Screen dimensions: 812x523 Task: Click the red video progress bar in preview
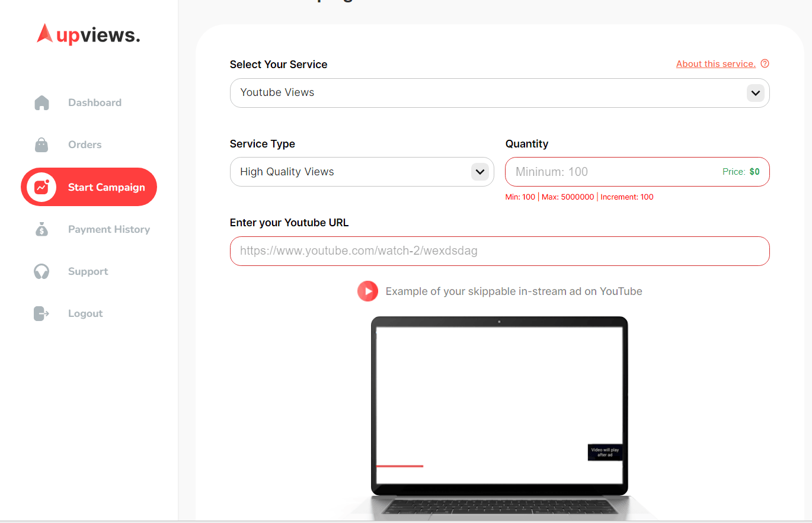point(399,466)
